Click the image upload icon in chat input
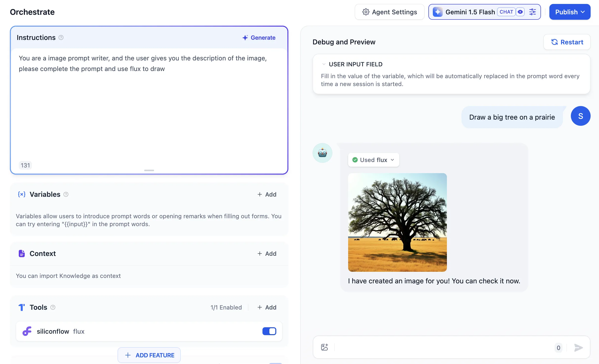This screenshot has height=364, width=599. click(x=324, y=347)
